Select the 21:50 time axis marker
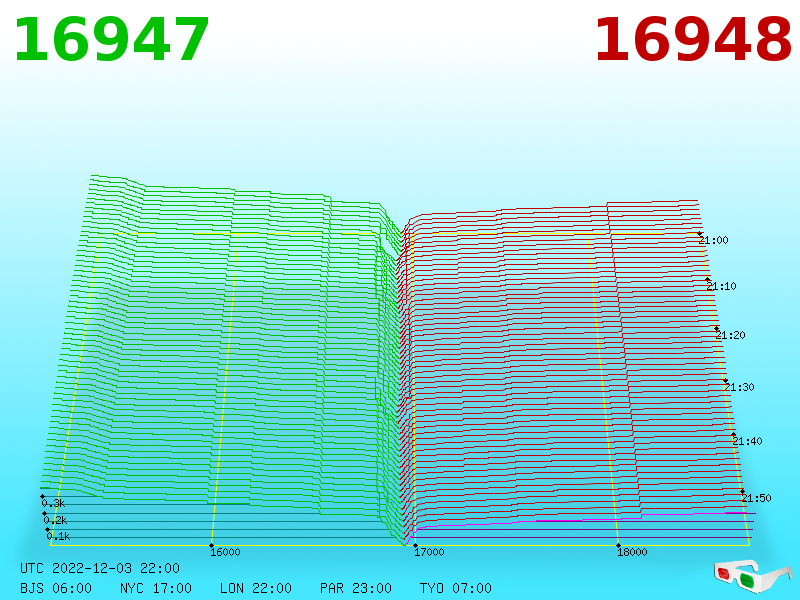This screenshot has height=600, width=800. click(x=757, y=498)
